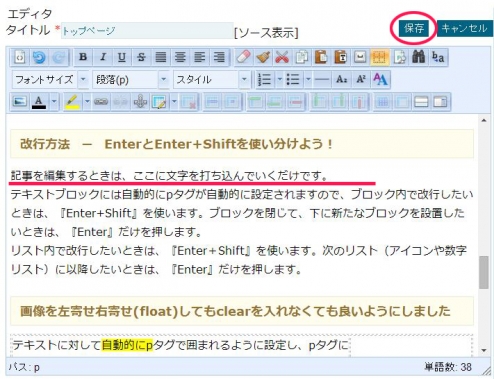494x379 pixels.
Task: Expand the highlight color picker arrow
Action: [x=87, y=101]
